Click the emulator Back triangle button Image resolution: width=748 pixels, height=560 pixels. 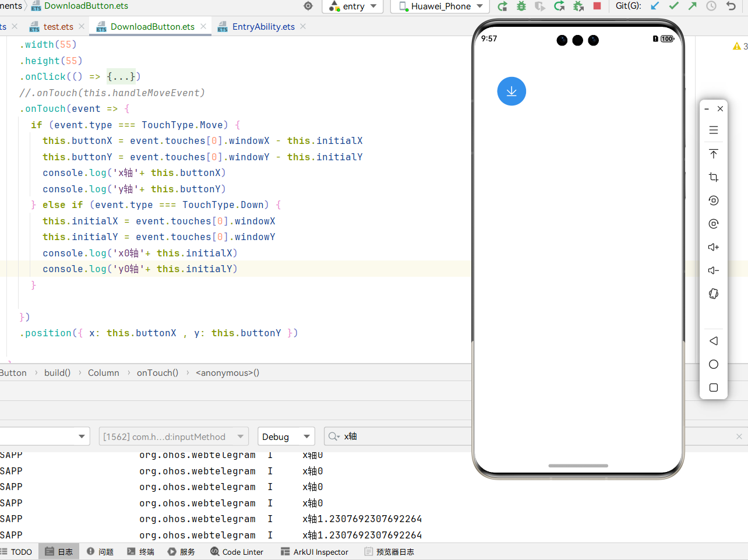click(714, 341)
